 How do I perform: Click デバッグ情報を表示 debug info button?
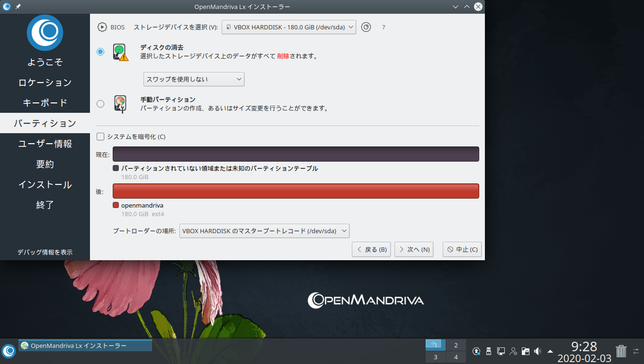pos(45,252)
